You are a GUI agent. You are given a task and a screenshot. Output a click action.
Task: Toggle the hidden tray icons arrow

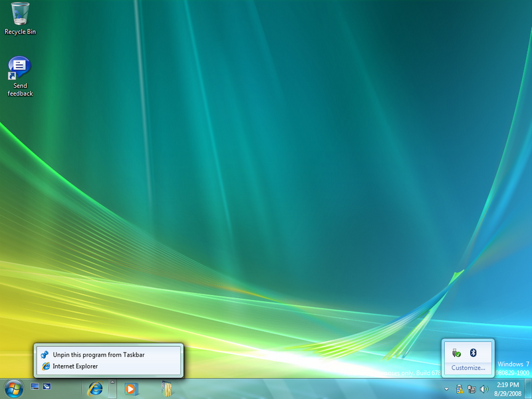tap(446, 389)
